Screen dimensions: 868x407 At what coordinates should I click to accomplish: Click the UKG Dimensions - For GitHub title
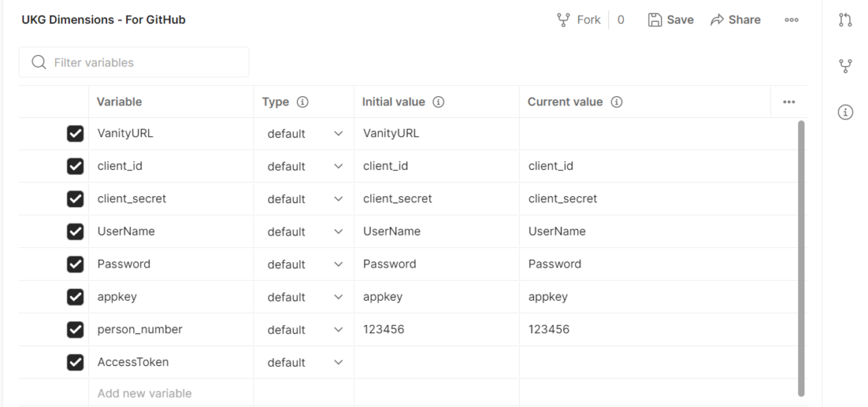point(104,20)
